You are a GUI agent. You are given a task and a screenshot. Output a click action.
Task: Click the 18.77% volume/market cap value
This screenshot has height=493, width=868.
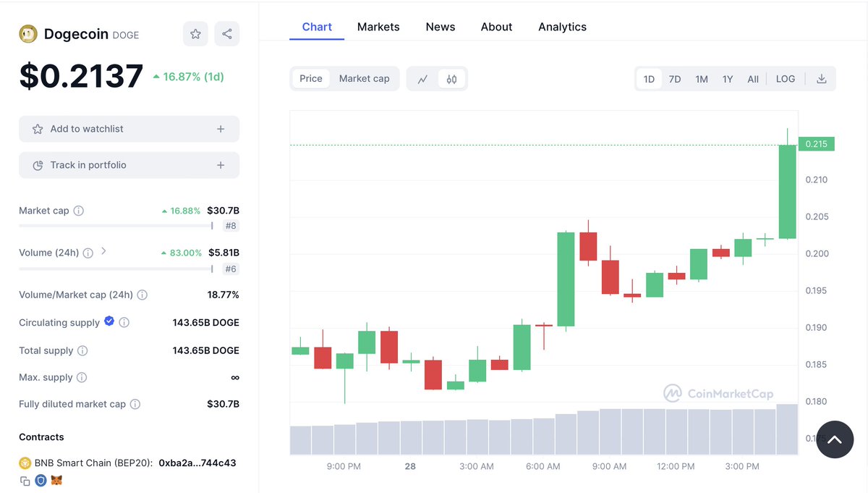[x=223, y=295]
